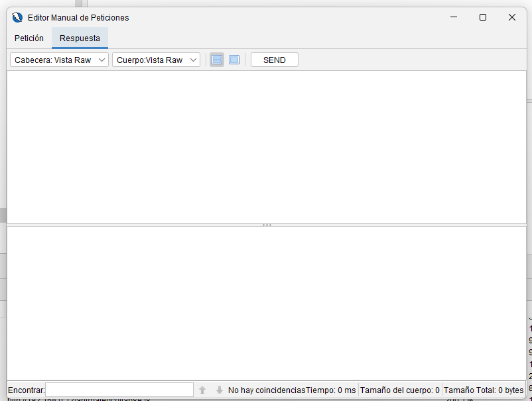This screenshot has width=532, height=401.
Task: Select the Respuesta tab
Action: pyautogui.click(x=80, y=38)
